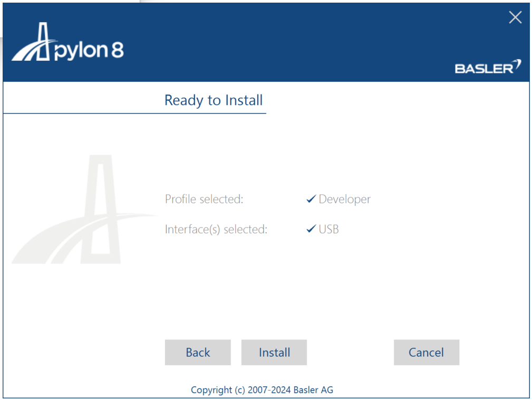Click the "Profile selected:" label
Screen dimensions: 532x400
[204, 199]
